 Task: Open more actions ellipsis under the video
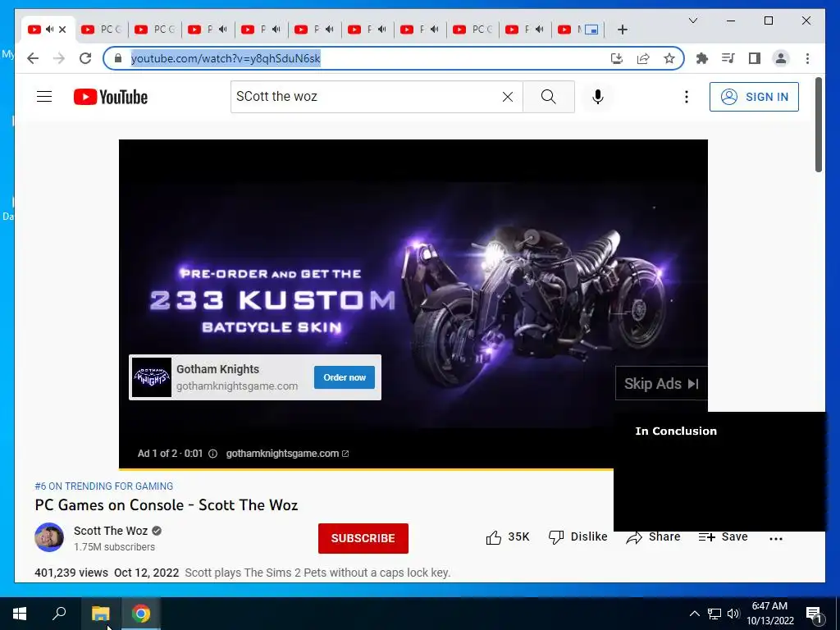pyautogui.click(x=776, y=538)
